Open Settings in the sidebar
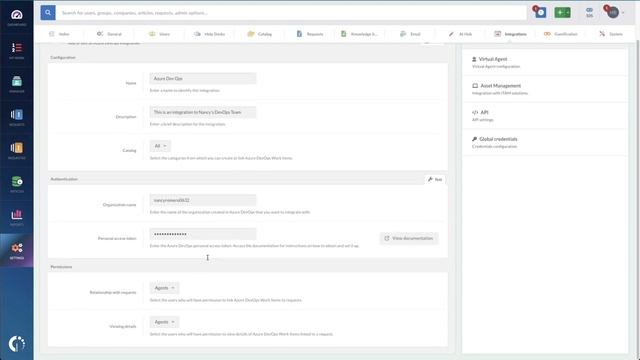This screenshot has height=360, width=640. pyautogui.click(x=17, y=251)
